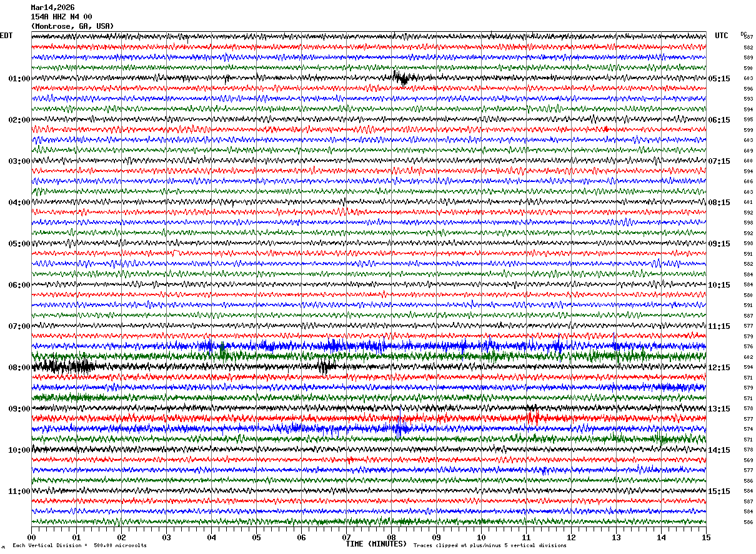Image resolution: width=756 pixels, height=554 pixels.
Task: Click the '13' minute axis tick label
Action: point(616,537)
